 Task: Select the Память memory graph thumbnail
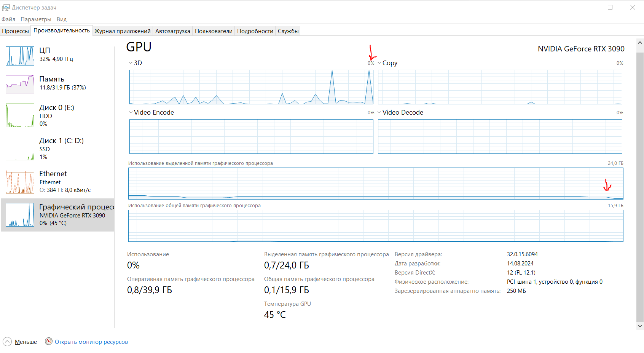[x=20, y=85]
